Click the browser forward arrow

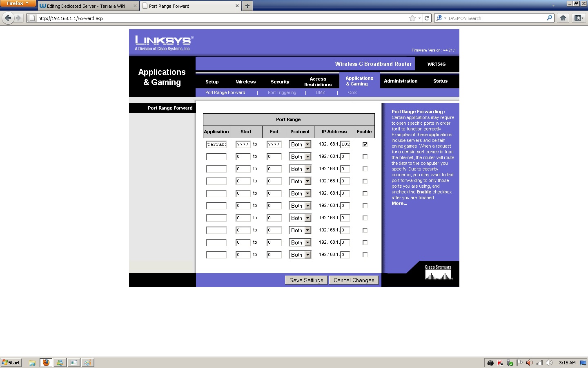point(18,18)
